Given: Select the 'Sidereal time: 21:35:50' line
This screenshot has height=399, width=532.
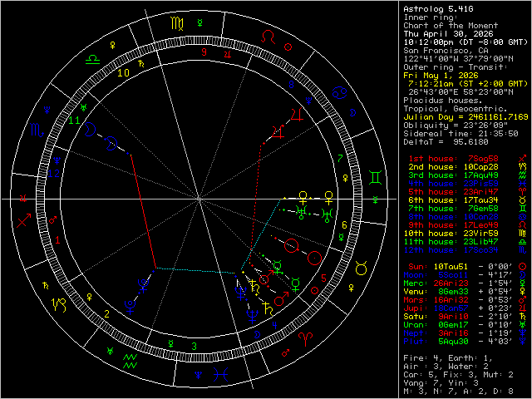Looking at the screenshot, I should coord(461,134).
